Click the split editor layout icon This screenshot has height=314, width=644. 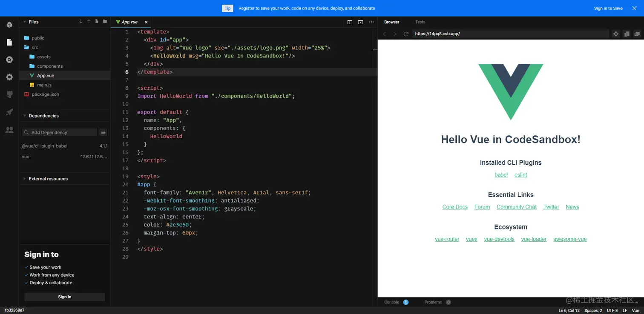coord(350,22)
